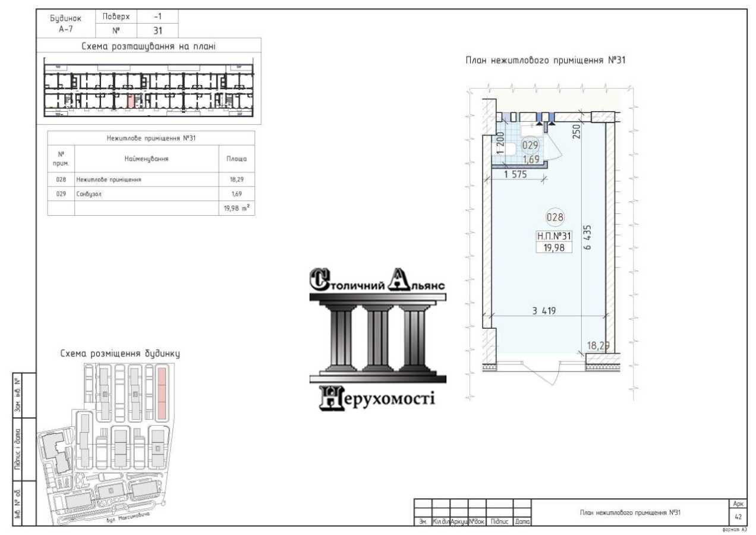Click the 1 575 bathroom width dimension
This screenshot has width=756, height=535.
pyautogui.click(x=515, y=175)
